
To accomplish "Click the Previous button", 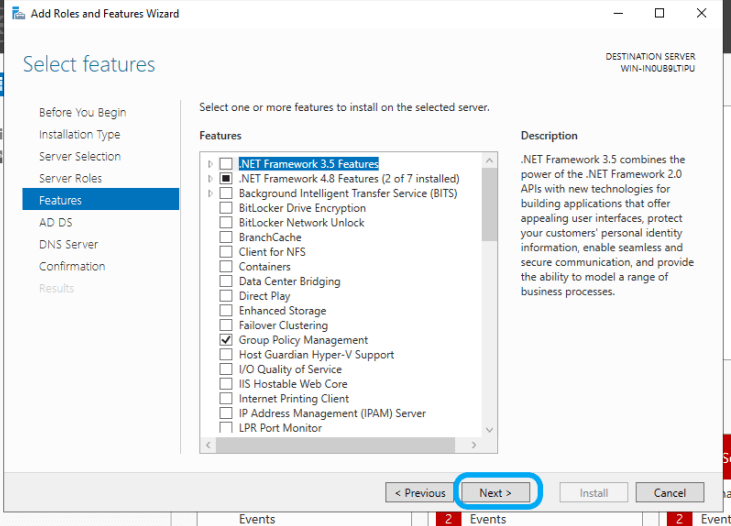I will pos(420,492).
